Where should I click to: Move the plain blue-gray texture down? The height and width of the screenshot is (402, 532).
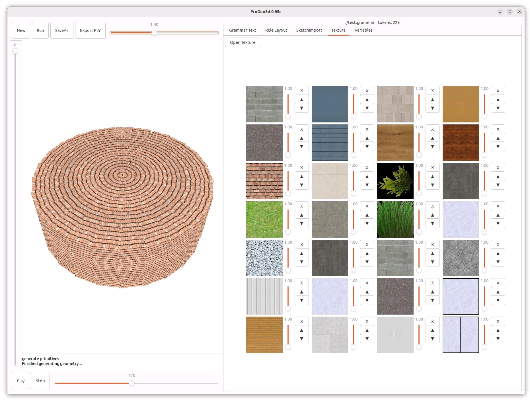click(367, 108)
